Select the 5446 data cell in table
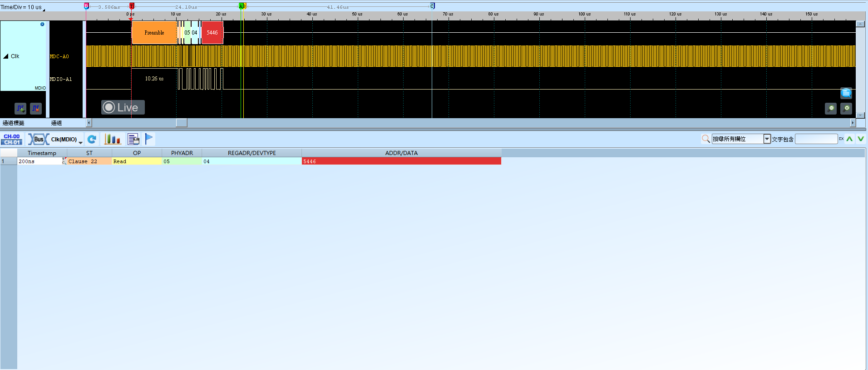Image resolution: width=868 pixels, height=370 pixels. click(401, 161)
